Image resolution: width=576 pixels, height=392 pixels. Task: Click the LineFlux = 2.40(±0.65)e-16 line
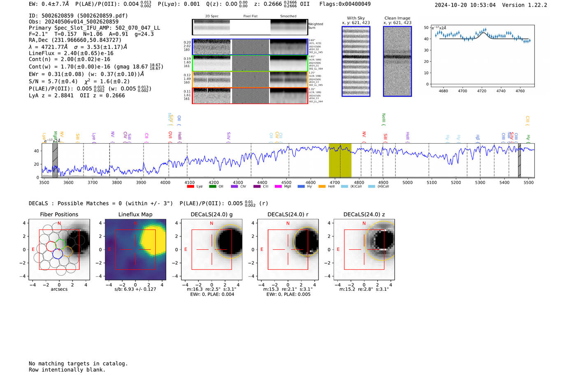71,53
